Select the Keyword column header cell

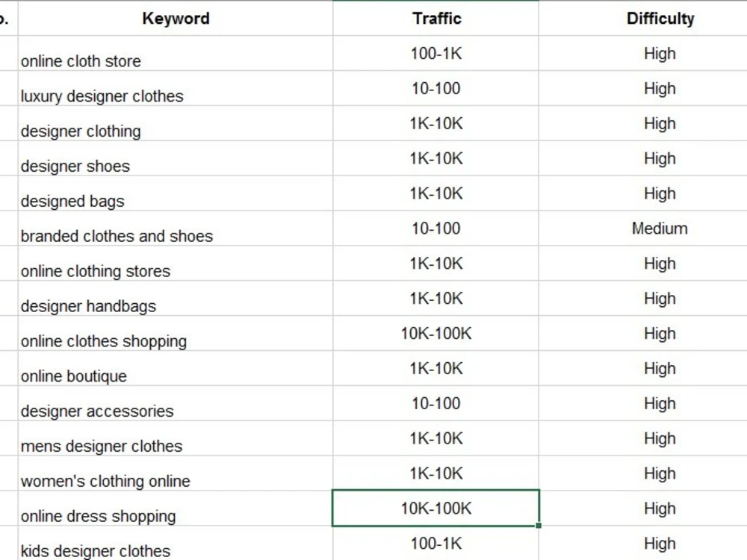pyautogui.click(x=176, y=18)
